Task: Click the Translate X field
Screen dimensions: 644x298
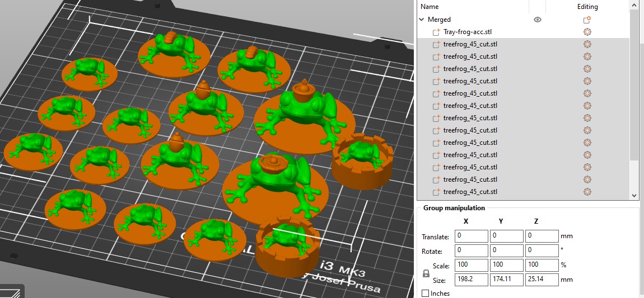Action: pyautogui.click(x=471, y=236)
